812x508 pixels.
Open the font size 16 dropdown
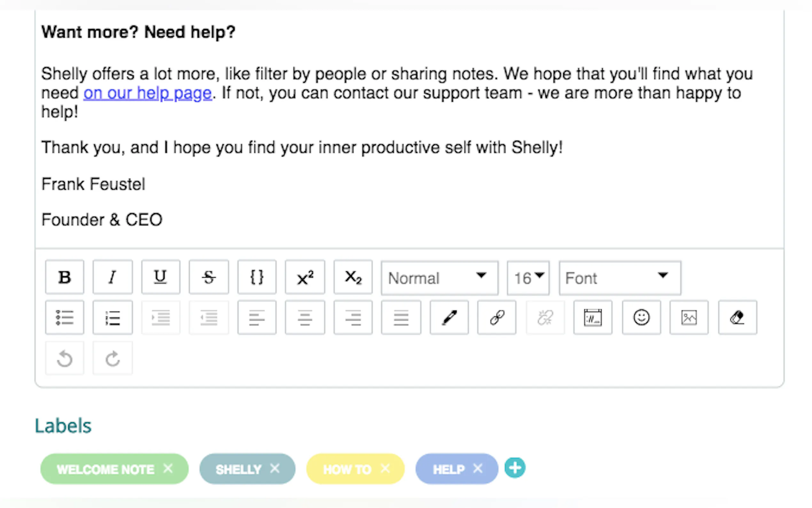click(528, 278)
